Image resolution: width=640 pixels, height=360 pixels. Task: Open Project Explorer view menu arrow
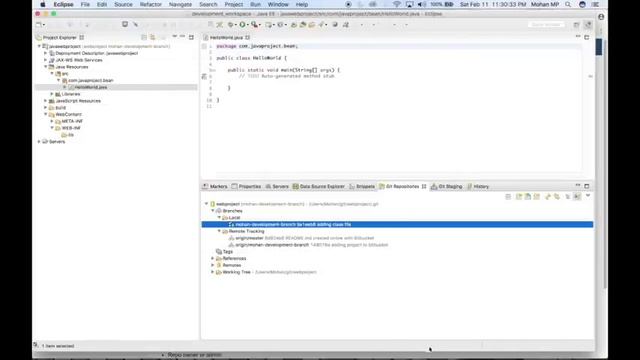point(174,37)
